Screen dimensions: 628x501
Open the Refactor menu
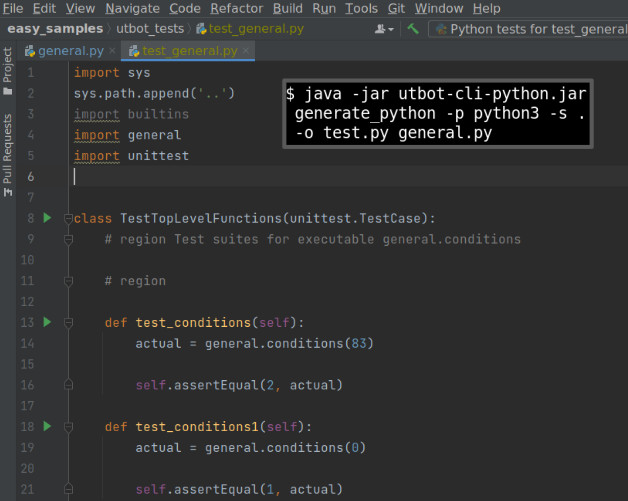(237, 8)
